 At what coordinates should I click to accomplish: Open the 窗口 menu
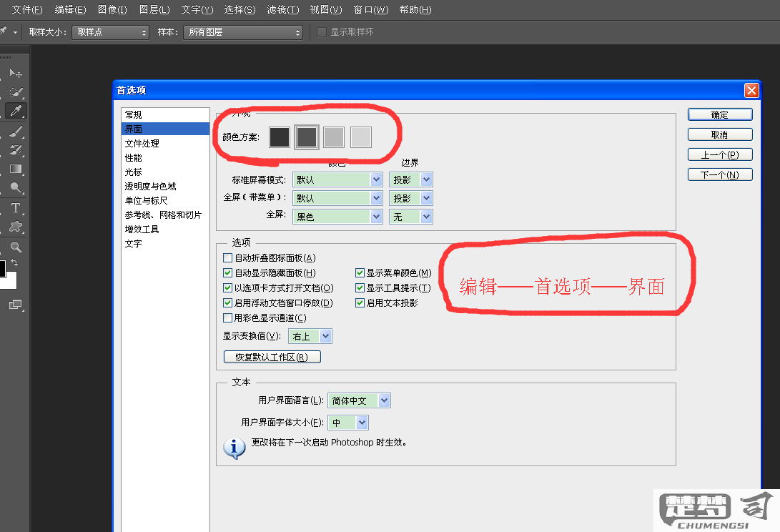pyautogui.click(x=370, y=9)
